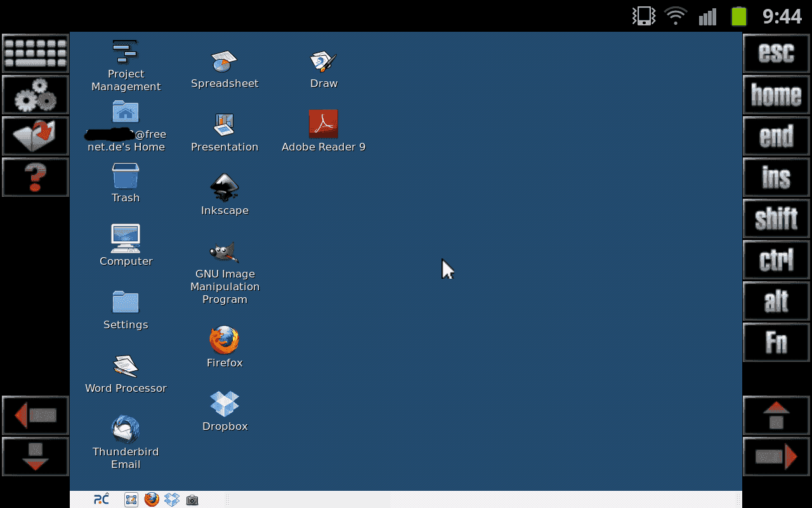Click the camera screenshot icon in taskbar

(x=192, y=500)
